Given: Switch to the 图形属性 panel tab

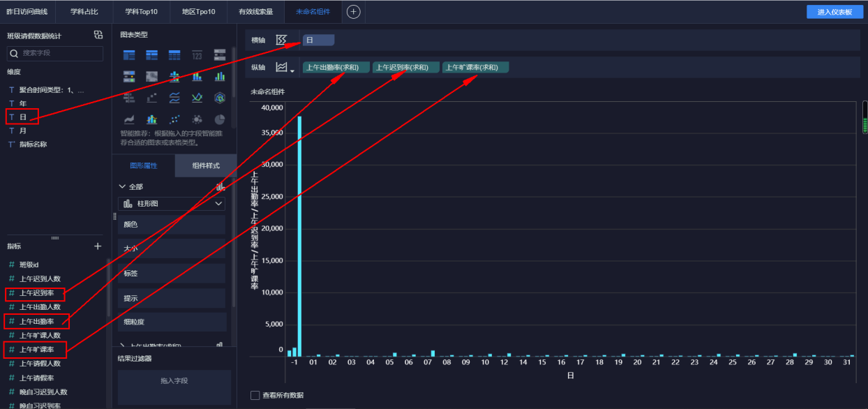Looking at the screenshot, I should click(144, 165).
